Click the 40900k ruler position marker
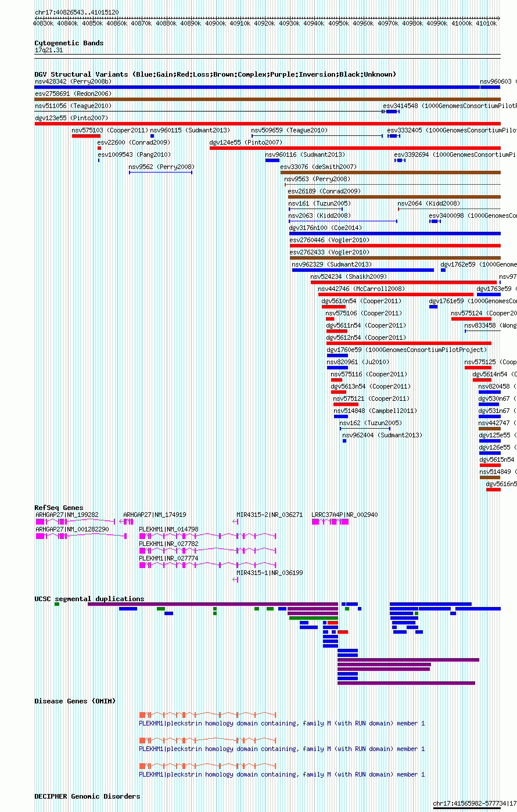 point(216,23)
